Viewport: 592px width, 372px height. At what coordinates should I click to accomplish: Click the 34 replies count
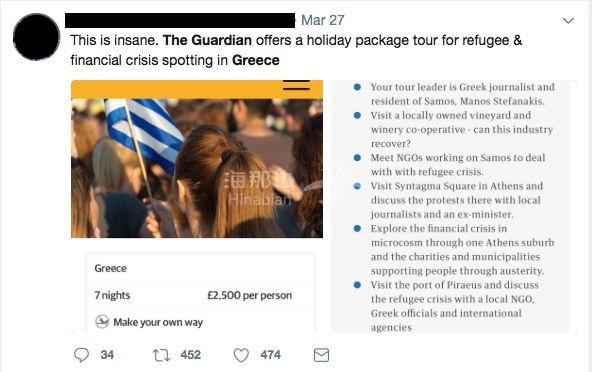point(107,355)
